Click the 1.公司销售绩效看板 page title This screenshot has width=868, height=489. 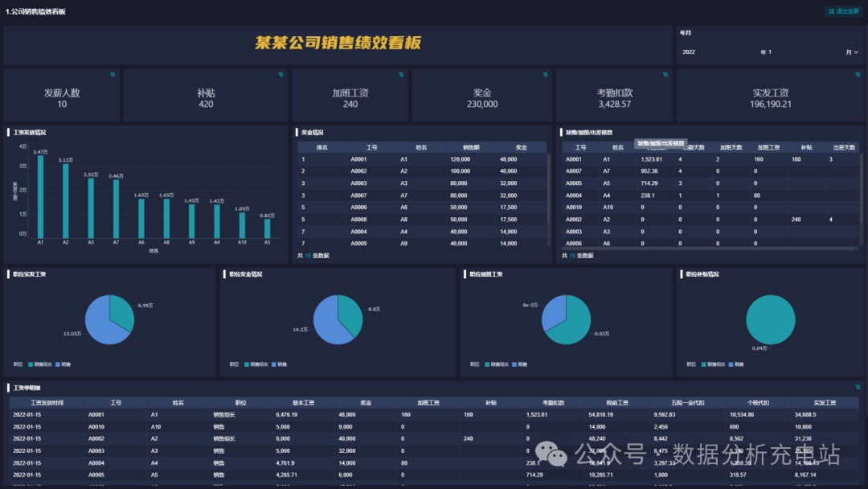pos(35,11)
